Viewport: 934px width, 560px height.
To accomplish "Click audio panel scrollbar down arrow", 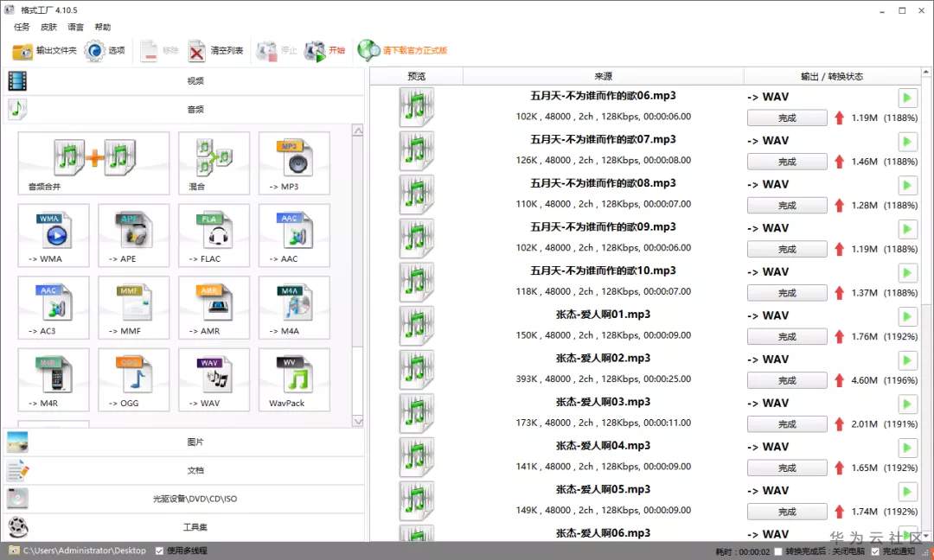I will pos(358,422).
